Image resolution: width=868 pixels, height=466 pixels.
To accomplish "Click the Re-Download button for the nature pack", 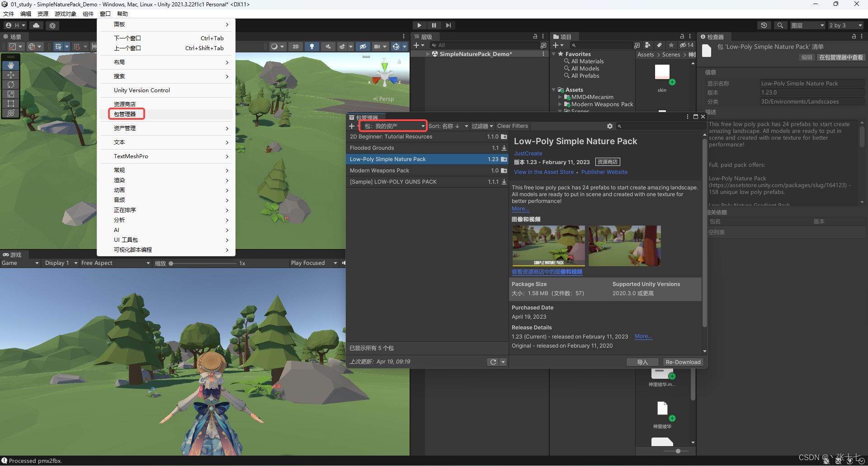I will [x=683, y=362].
